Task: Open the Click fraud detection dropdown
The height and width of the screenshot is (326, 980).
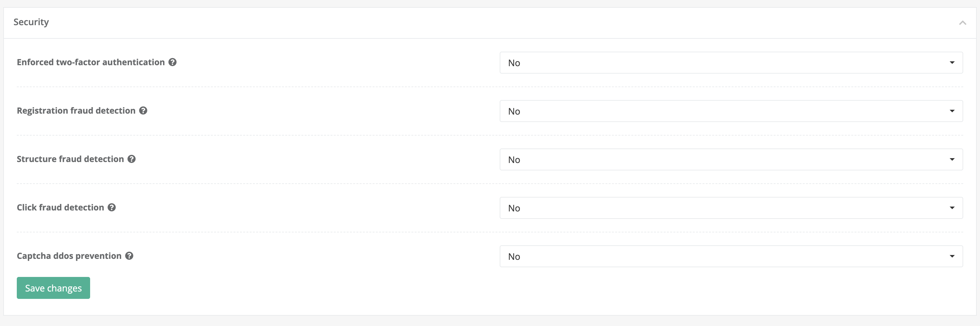Action: (x=730, y=208)
